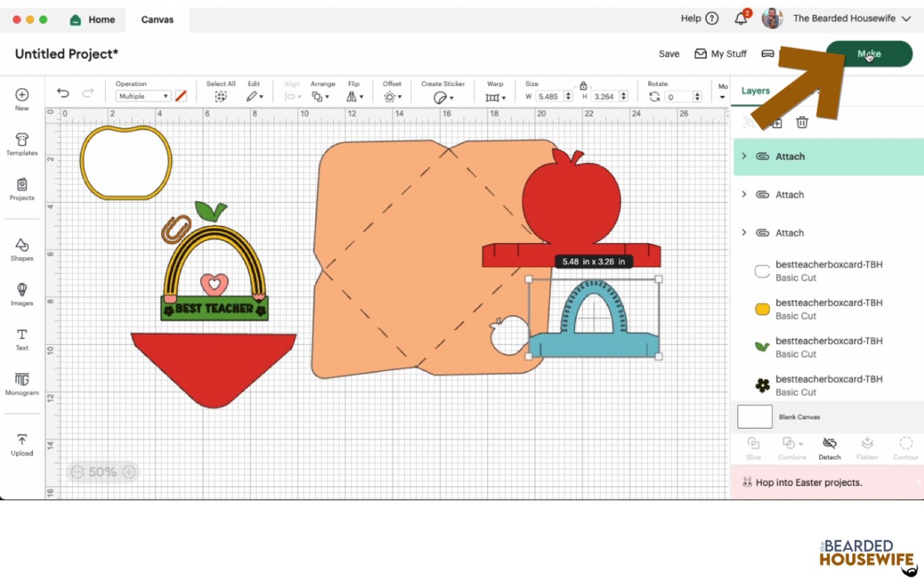Click the Detach tool

(829, 448)
